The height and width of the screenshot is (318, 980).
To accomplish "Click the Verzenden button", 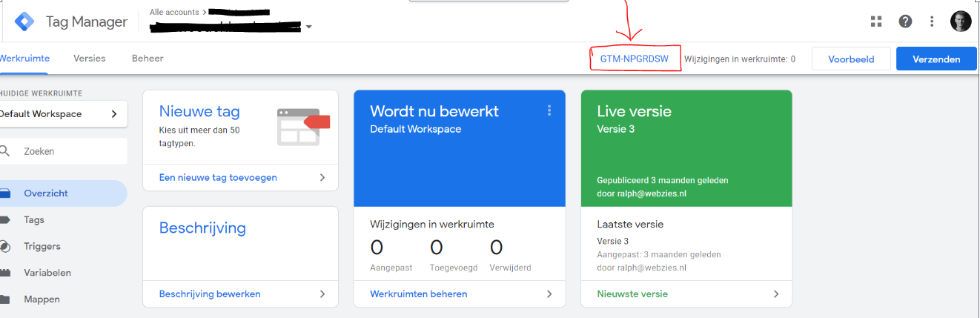I will tap(936, 59).
